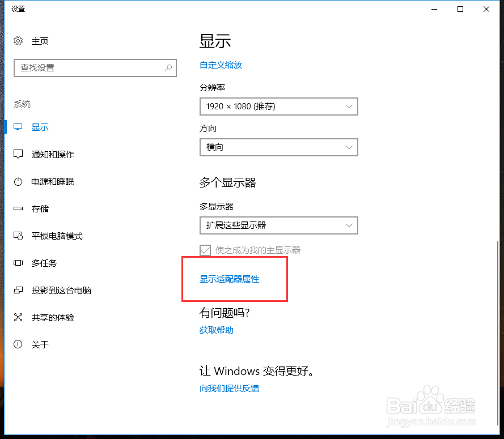Click the 关于 info circle icon

(18, 344)
